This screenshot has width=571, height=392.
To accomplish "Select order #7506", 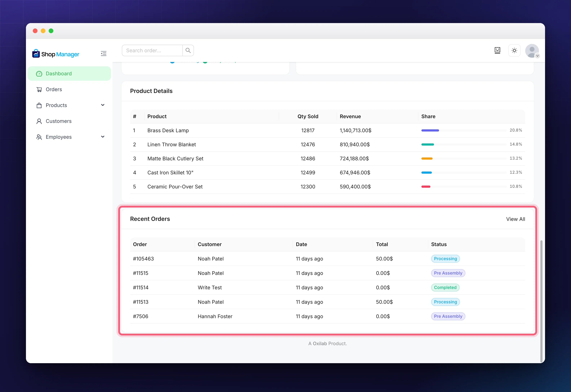I will (x=141, y=317).
